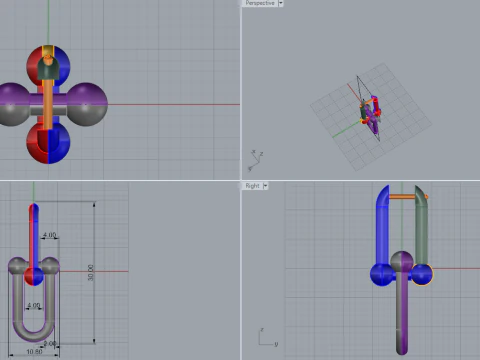Image resolution: width=480 pixels, height=360 pixels.
Task: Click the Right viewport title label
Action: pyautogui.click(x=252, y=186)
